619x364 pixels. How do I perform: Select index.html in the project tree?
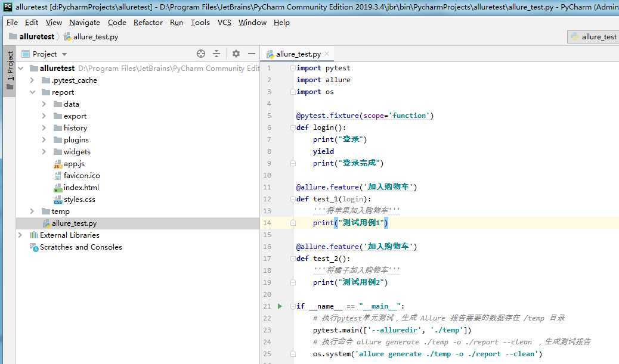81,188
